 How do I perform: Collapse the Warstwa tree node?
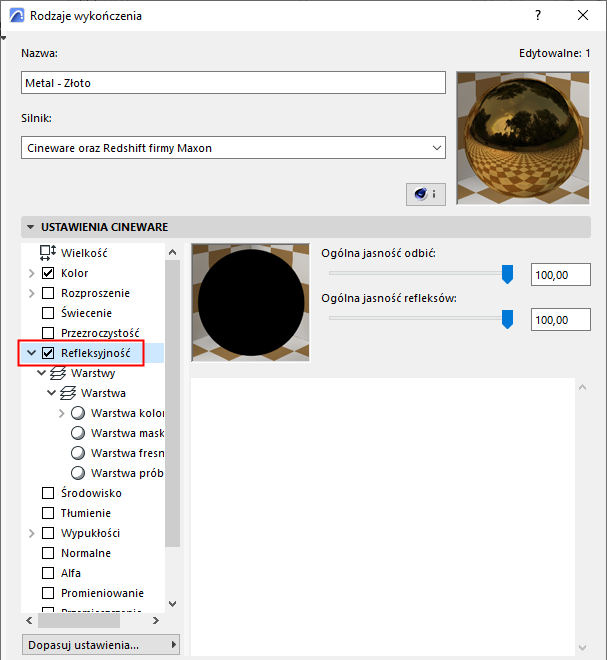point(51,393)
